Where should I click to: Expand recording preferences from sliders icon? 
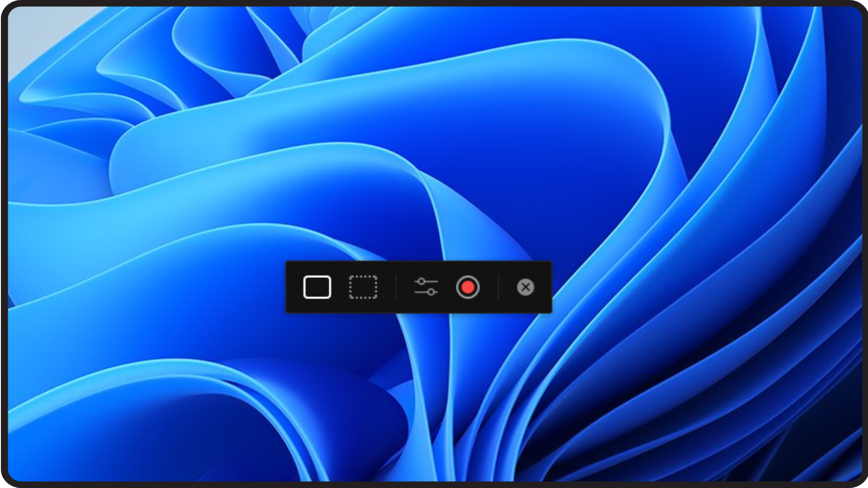pyautogui.click(x=426, y=287)
